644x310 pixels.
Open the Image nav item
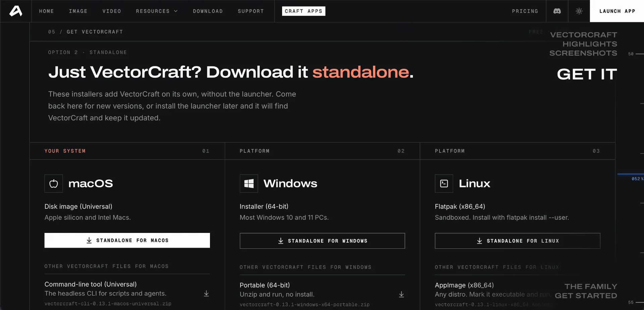tap(78, 11)
